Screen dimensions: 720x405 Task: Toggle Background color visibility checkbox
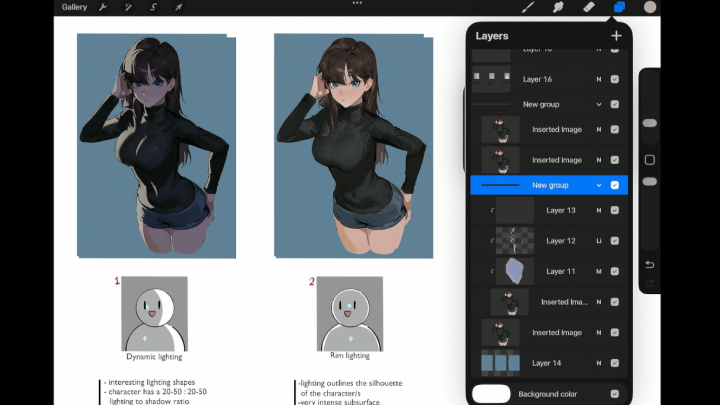(x=615, y=394)
